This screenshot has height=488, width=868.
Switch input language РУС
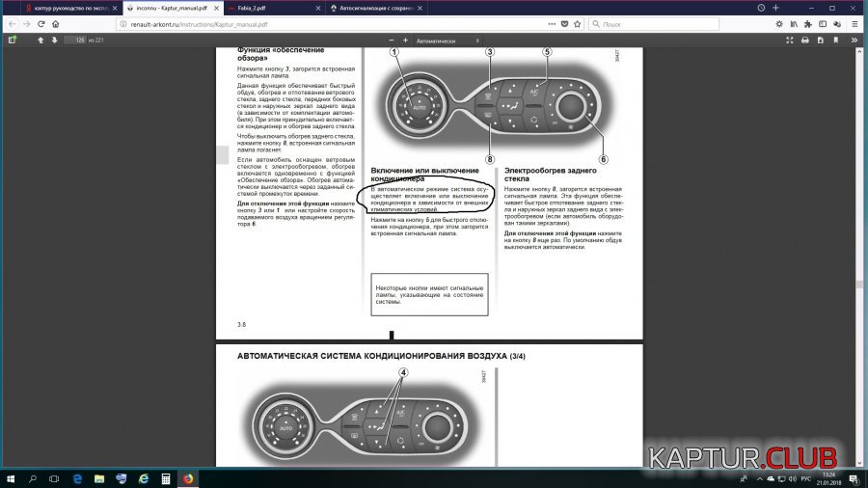pos(806,479)
